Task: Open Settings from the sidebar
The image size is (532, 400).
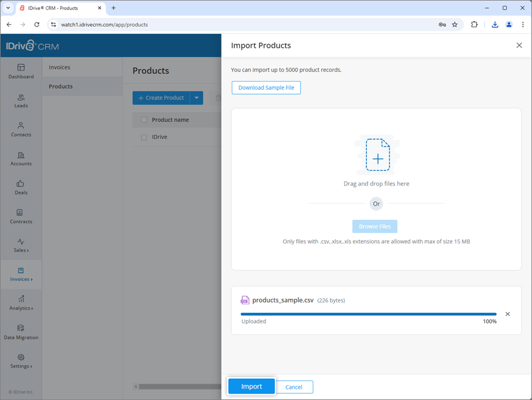Action: click(x=21, y=362)
